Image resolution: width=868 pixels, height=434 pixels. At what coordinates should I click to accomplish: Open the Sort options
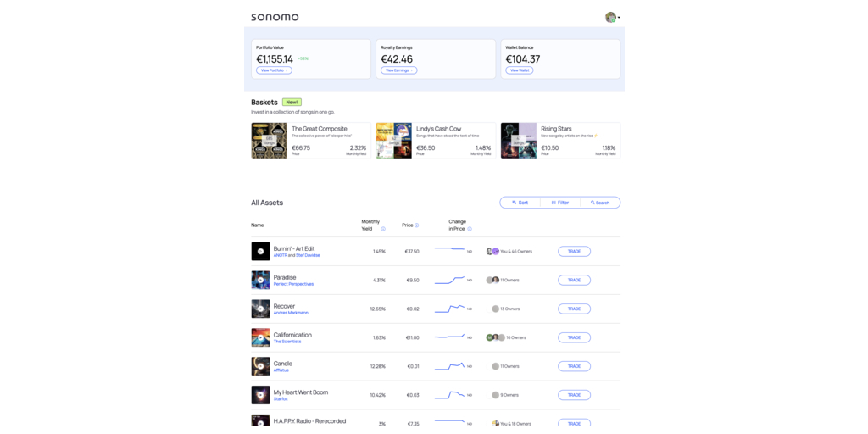[x=520, y=203]
